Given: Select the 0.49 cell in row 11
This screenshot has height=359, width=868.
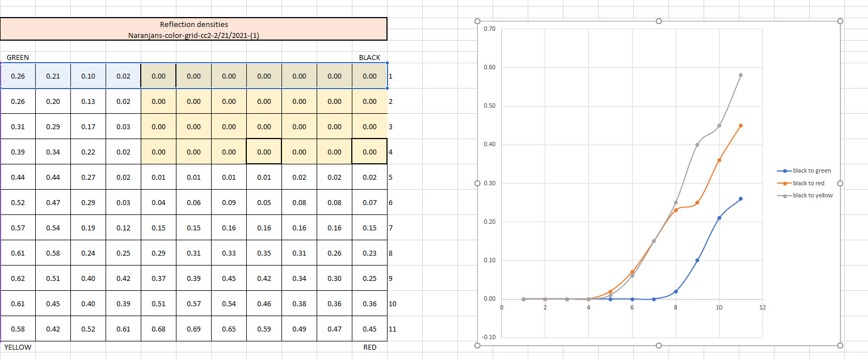Looking at the screenshot, I should coord(299,329).
